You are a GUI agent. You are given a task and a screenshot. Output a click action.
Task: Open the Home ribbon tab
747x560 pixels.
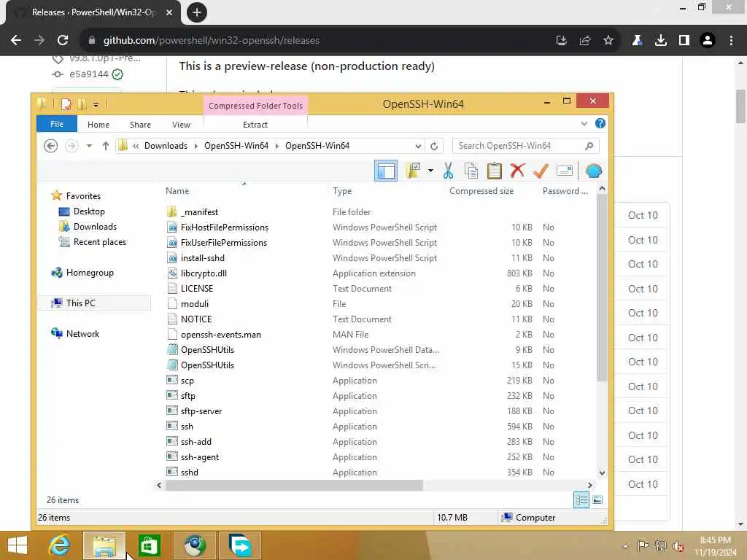coord(98,124)
